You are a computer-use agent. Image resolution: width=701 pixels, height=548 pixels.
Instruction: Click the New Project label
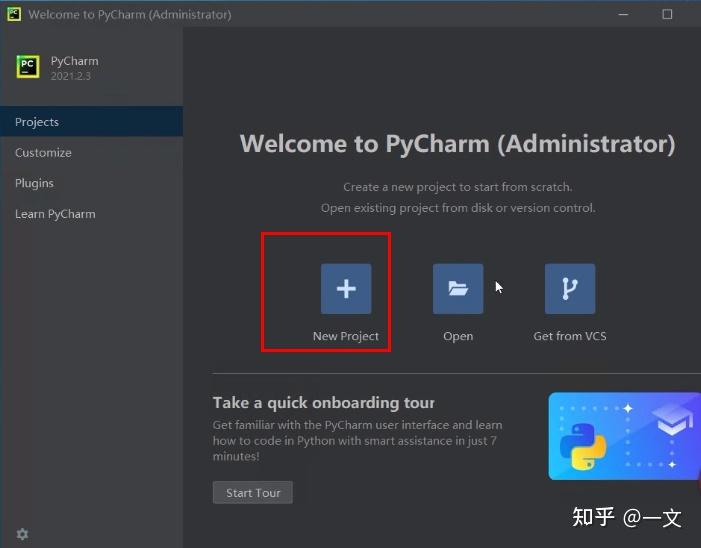pyautogui.click(x=346, y=336)
